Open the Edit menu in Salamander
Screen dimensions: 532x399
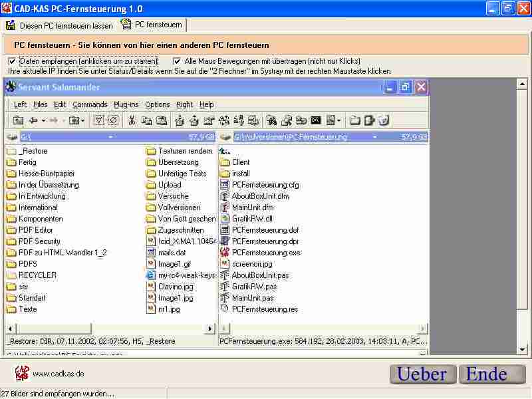click(x=60, y=104)
